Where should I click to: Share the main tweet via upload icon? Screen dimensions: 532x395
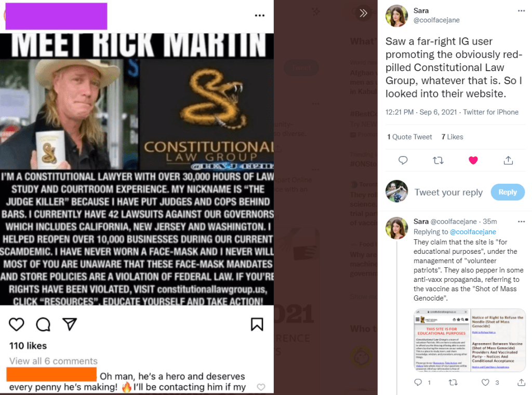508,160
